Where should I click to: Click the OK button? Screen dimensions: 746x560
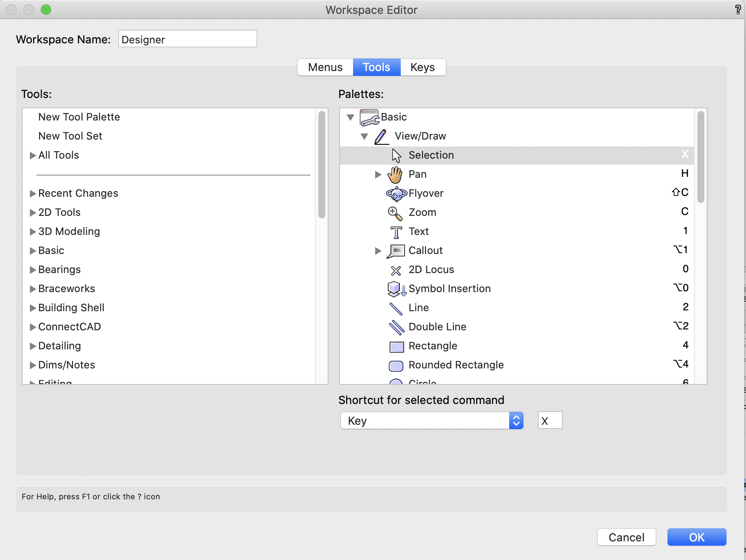697,537
